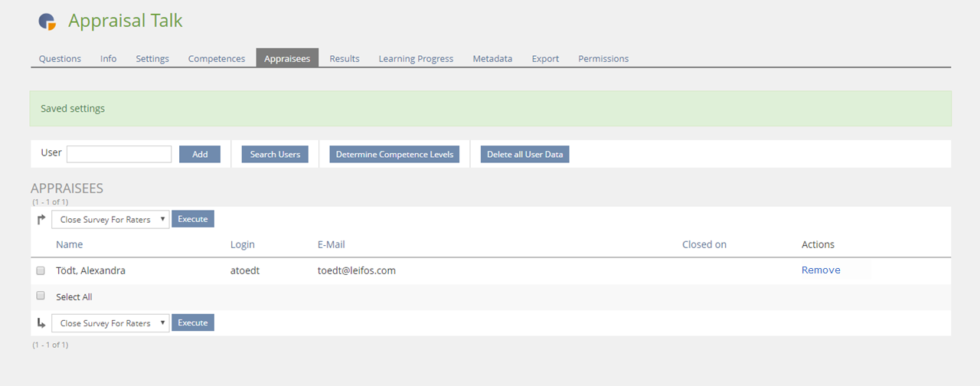Enable the Select All checkbox
980x386 pixels.
pos(41,296)
